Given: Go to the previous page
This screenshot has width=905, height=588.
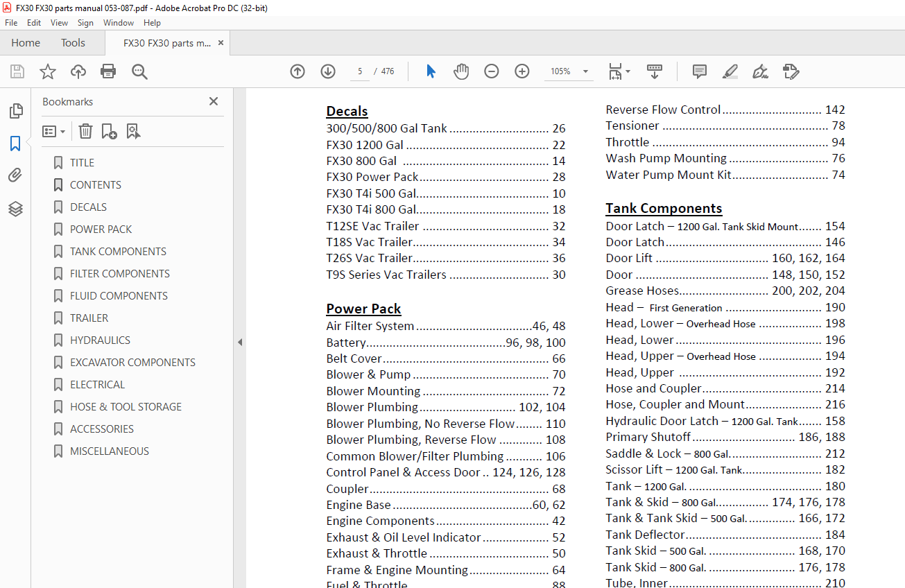Looking at the screenshot, I should [298, 71].
